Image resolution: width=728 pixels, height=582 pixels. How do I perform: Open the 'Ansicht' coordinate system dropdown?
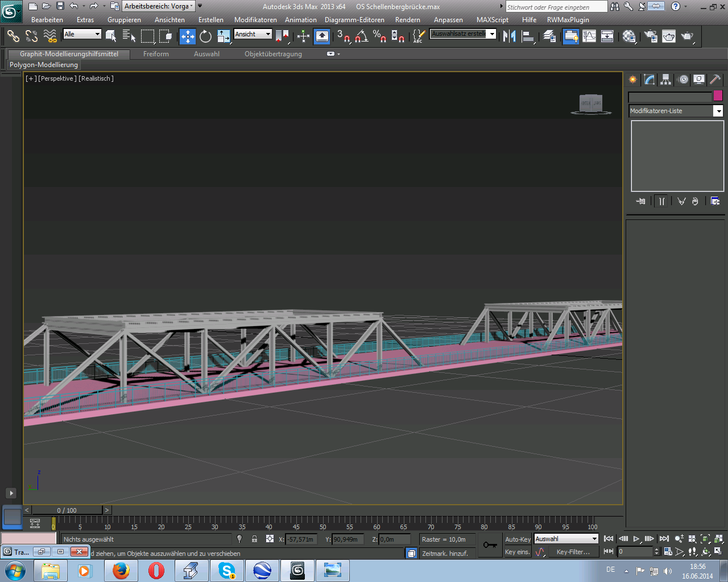(268, 34)
